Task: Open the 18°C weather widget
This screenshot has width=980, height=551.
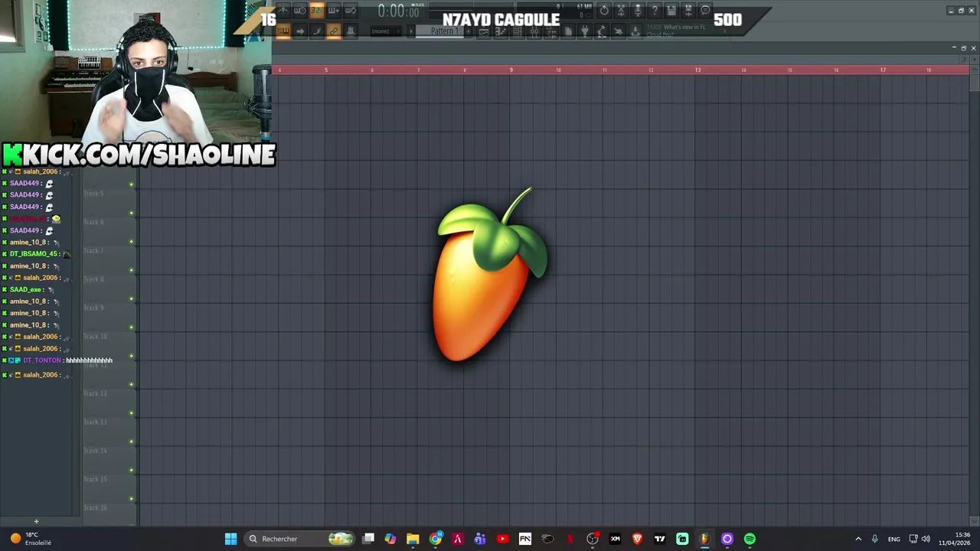Action: coord(30,539)
